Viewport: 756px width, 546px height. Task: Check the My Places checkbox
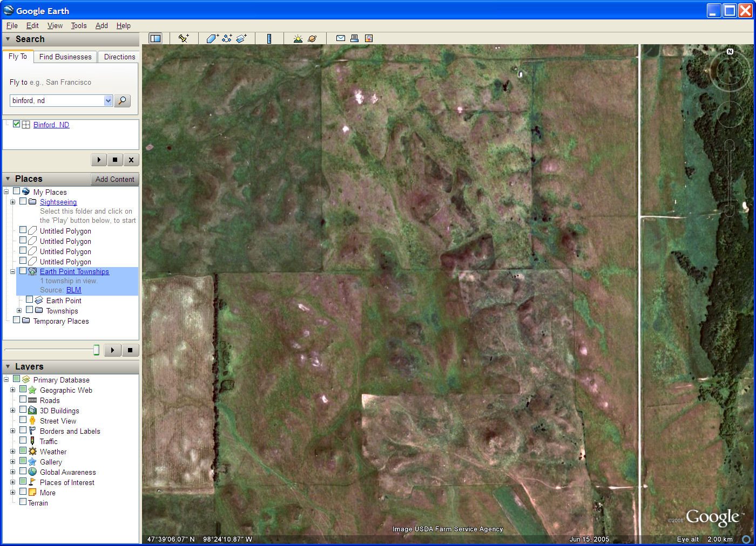pos(17,191)
